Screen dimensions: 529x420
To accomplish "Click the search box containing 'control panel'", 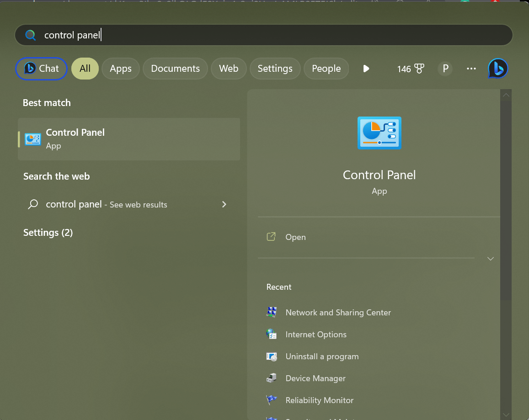I will pos(263,35).
